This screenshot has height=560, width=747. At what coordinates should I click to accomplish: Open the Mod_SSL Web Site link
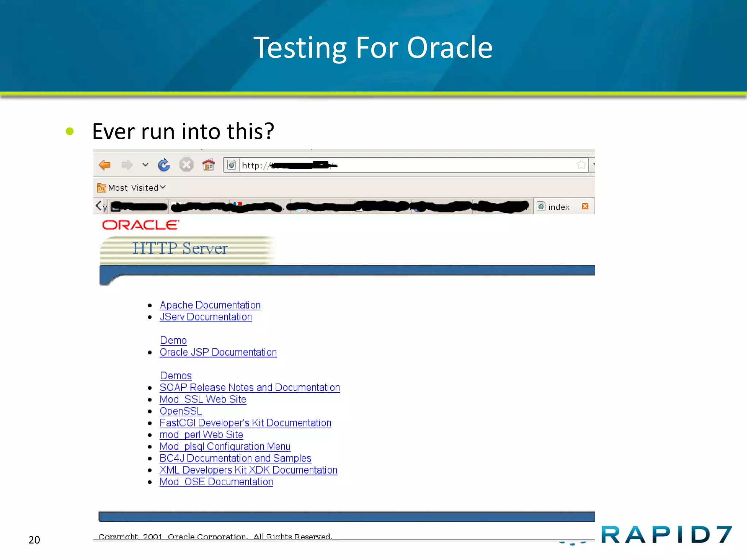click(x=203, y=399)
